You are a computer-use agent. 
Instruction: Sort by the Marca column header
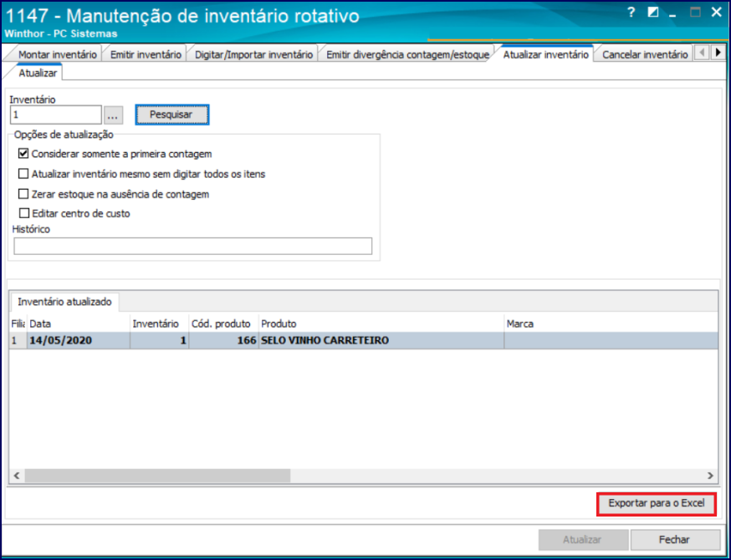tap(611, 323)
